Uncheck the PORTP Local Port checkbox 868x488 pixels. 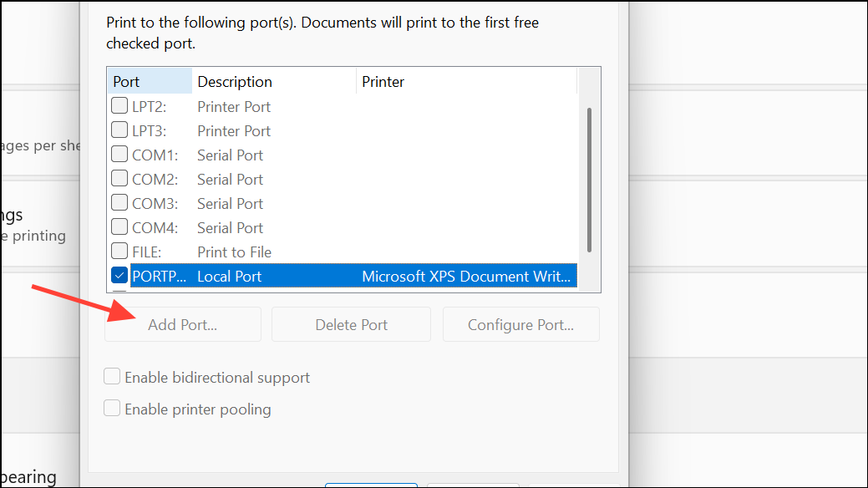pyautogui.click(x=119, y=276)
